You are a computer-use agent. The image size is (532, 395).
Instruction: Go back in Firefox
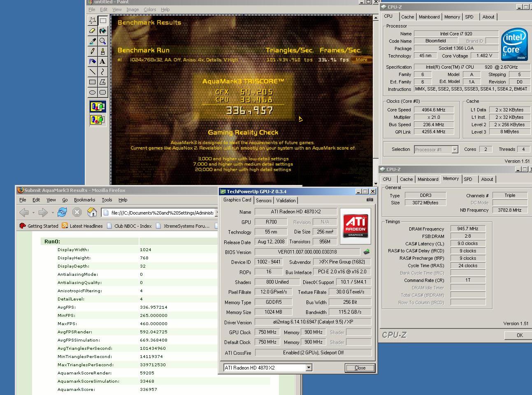pos(24,212)
